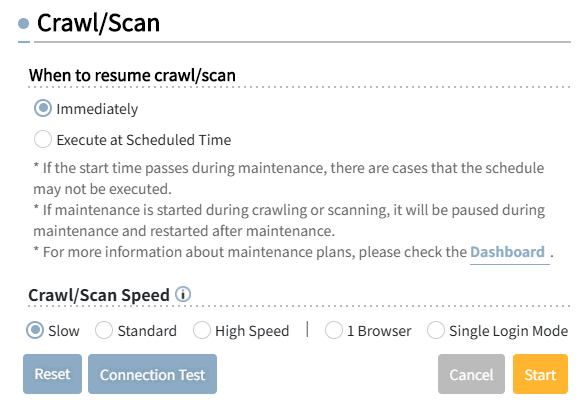Click the 'High Speed' label text
Viewport: 580px width, 408px height.
pos(252,331)
